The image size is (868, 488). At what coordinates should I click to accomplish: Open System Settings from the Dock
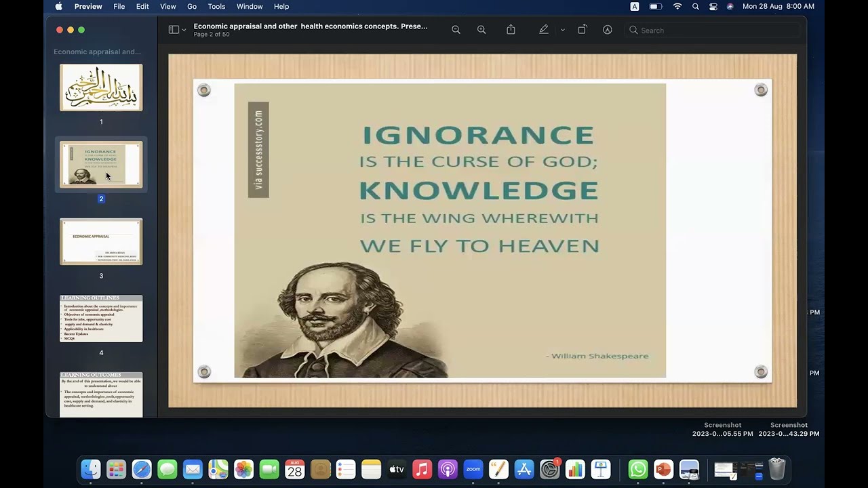click(x=549, y=469)
